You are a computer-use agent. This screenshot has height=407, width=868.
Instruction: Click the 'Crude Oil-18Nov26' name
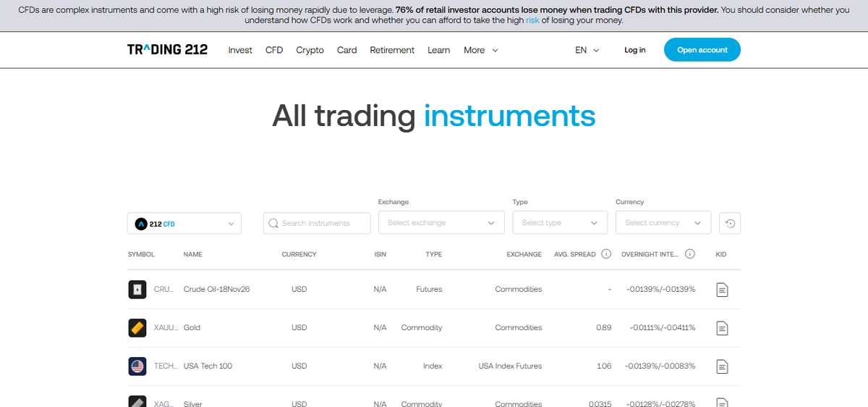click(x=217, y=290)
